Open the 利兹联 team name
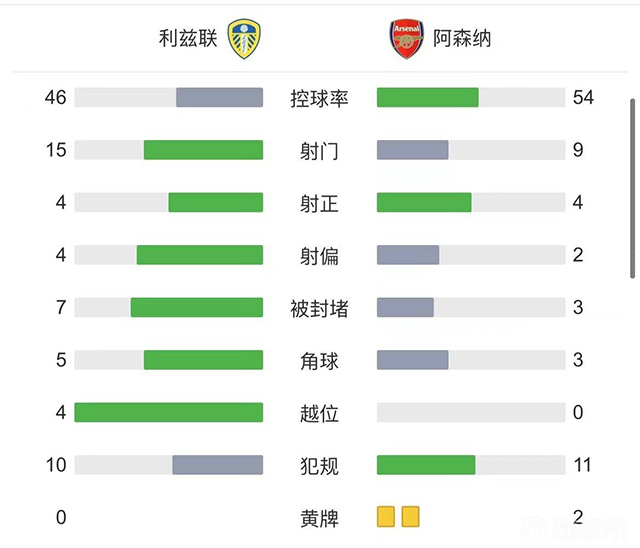The image size is (640, 548). tap(188, 39)
